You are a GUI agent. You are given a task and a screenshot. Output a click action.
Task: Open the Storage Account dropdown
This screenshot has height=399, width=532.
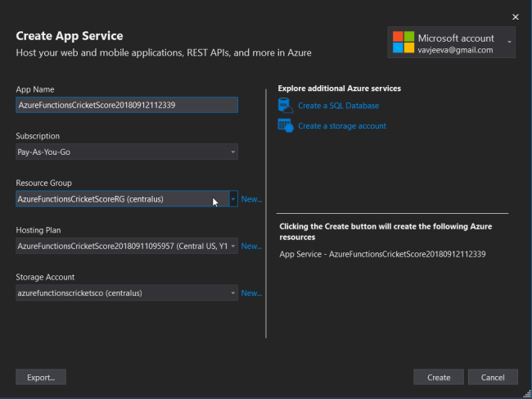tap(127, 292)
